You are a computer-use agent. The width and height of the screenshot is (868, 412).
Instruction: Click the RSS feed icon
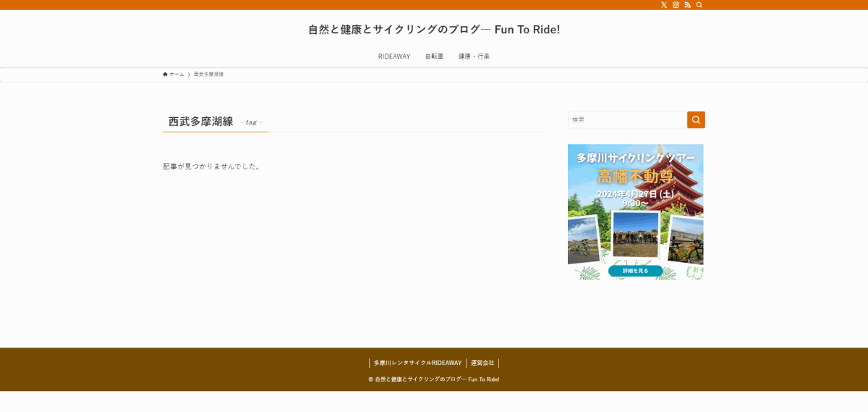687,5
